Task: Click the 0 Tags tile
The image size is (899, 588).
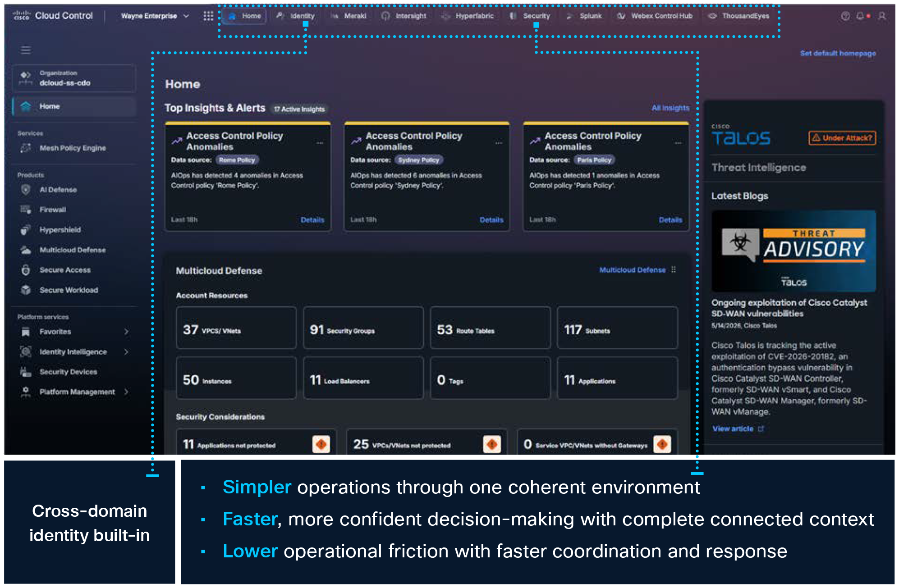Action: (491, 378)
